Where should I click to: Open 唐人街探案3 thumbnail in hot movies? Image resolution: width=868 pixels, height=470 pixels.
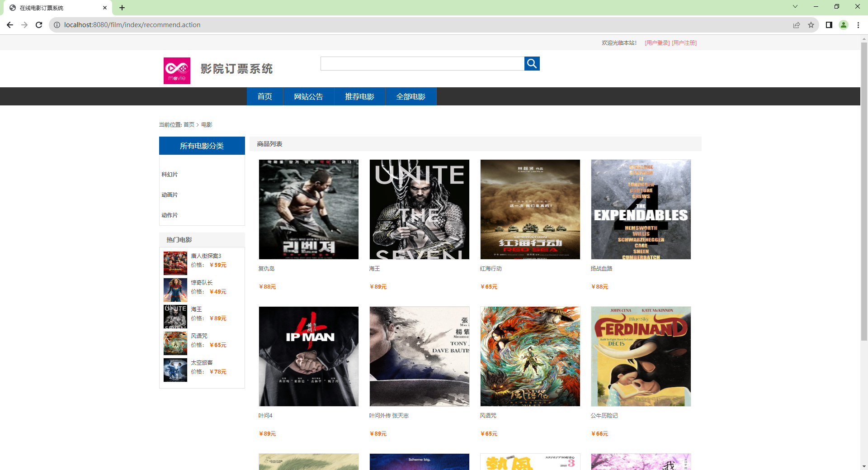pyautogui.click(x=175, y=263)
